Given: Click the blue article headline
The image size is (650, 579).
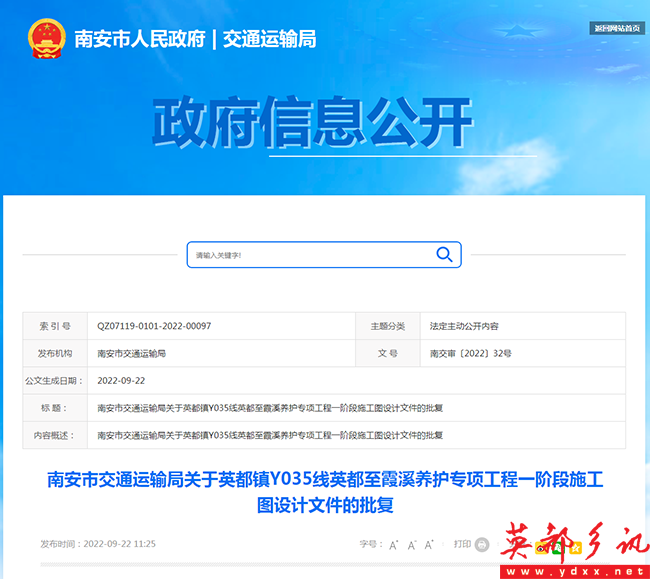Looking at the screenshot, I should [x=325, y=492].
